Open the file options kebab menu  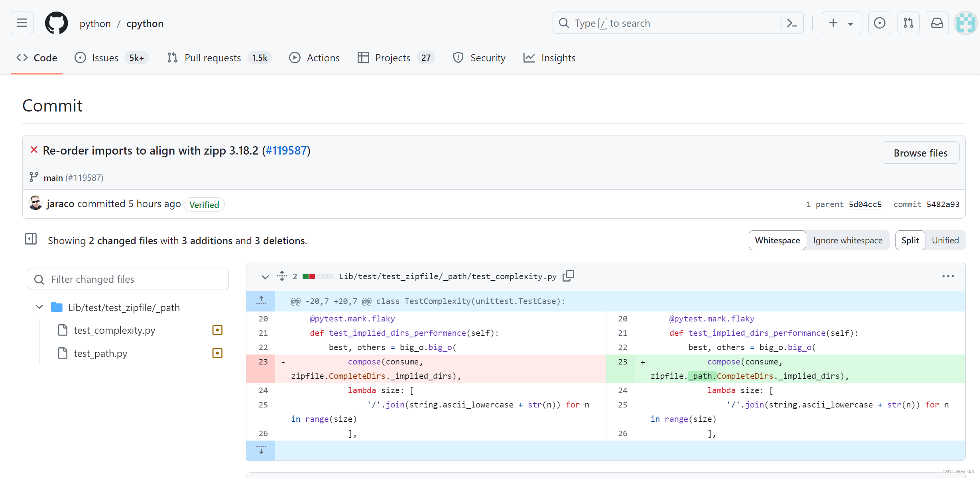pyautogui.click(x=948, y=276)
